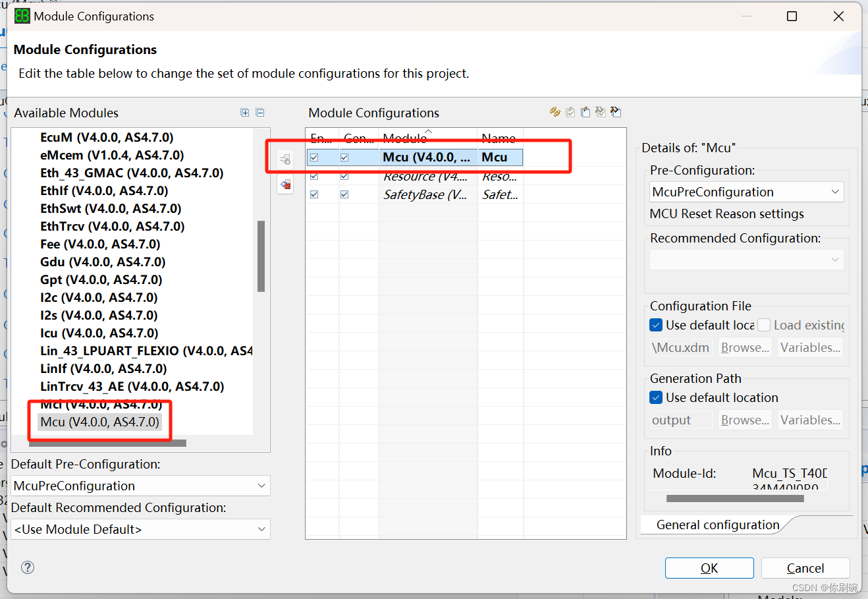Maximize the Module Configurations dialog
Screen dimensions: 868x599
tap(792, 16)
